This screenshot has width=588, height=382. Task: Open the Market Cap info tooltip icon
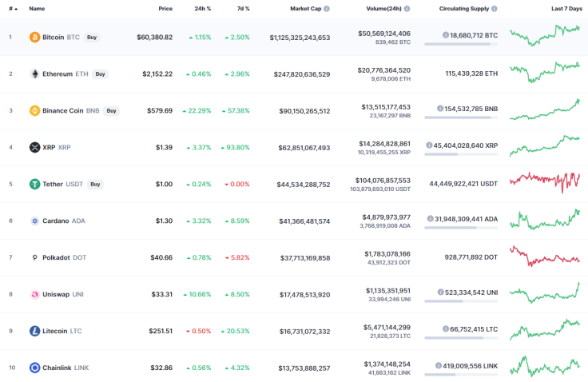327,9
